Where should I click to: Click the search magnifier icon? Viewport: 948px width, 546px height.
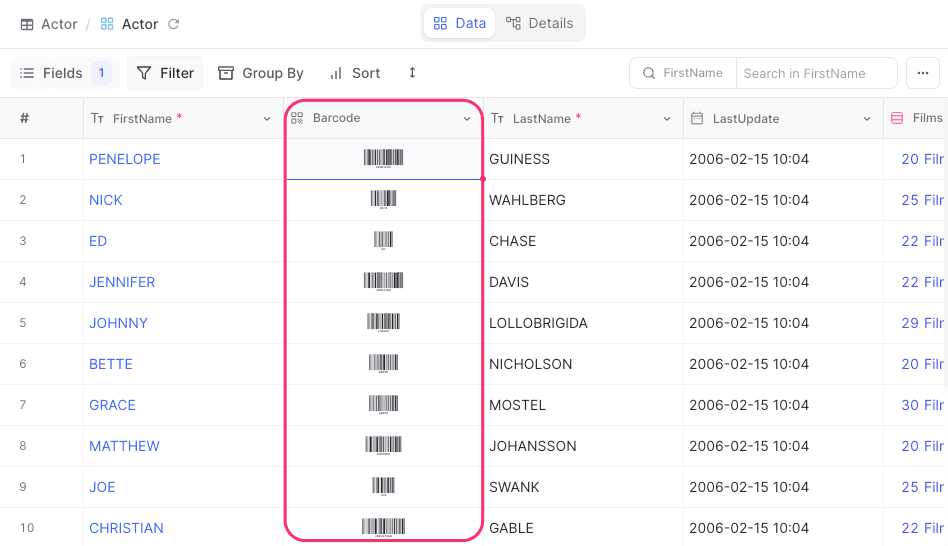649,73
